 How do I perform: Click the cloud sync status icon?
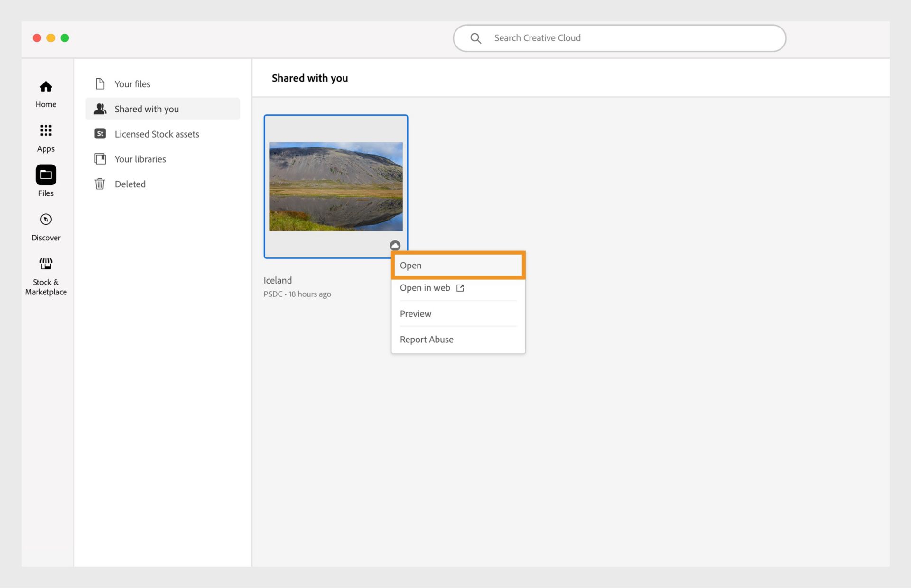[394, 245]
